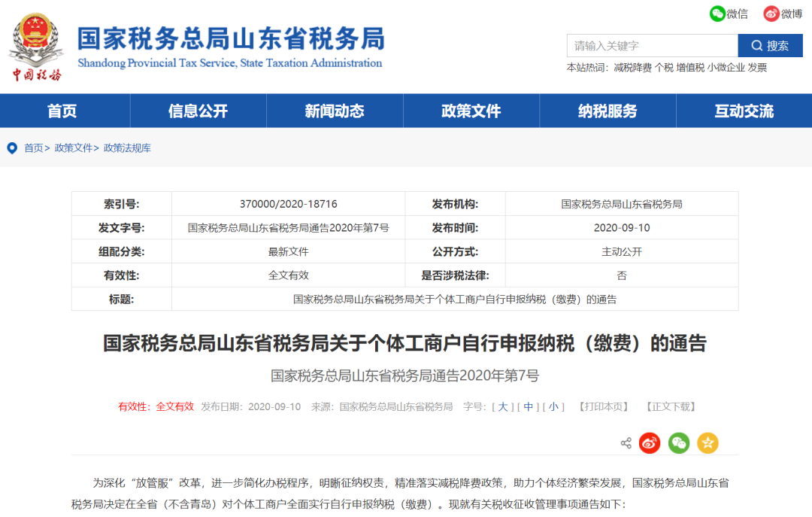Open the 新闻动态 navigation tab

pos(335,111)
